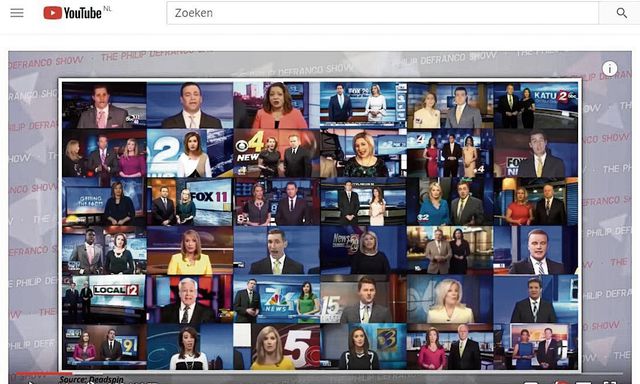Click the News 9 blonde anchor tile
This screenshot has width=640, height=384.
(x=363, y=250)
